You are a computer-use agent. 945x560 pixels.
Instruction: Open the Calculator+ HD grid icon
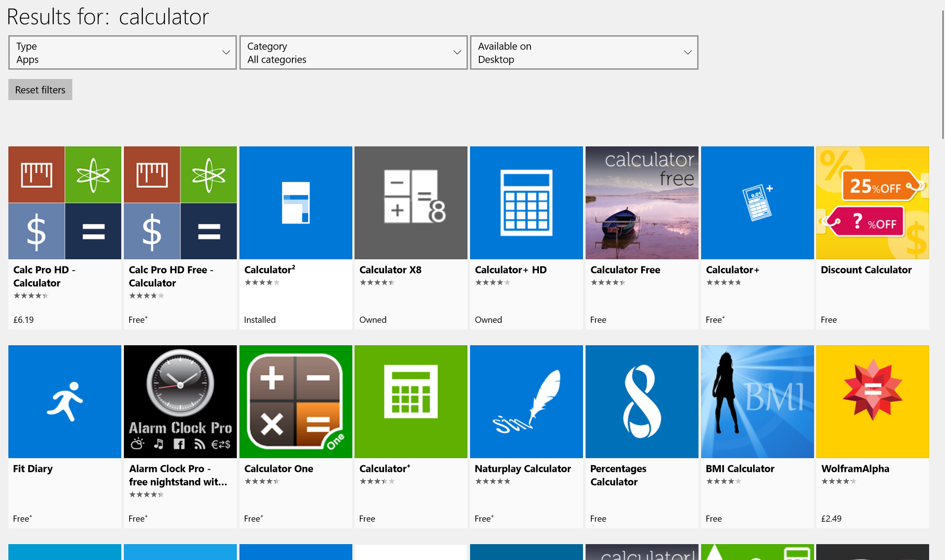point(526,202)
